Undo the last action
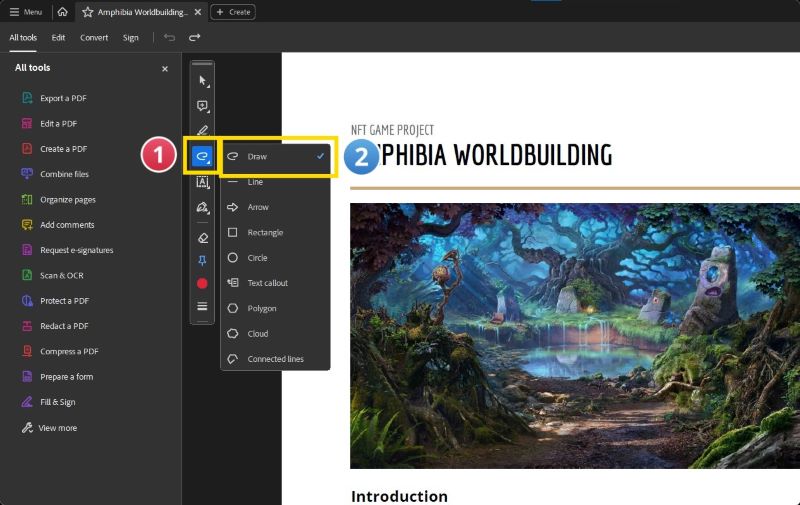 click(169, 37)
